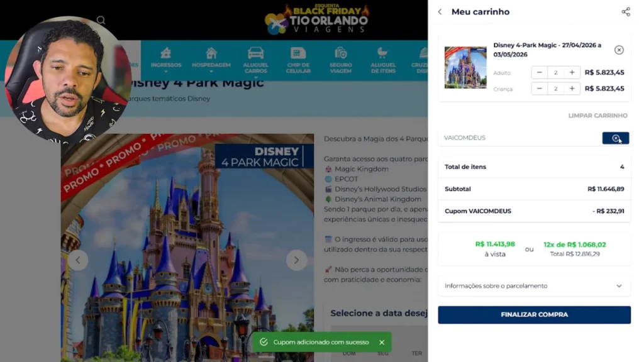The image size is (644, 362).
Task: Click Total R$ 12.816,29 text
Action: pos(575,254)
